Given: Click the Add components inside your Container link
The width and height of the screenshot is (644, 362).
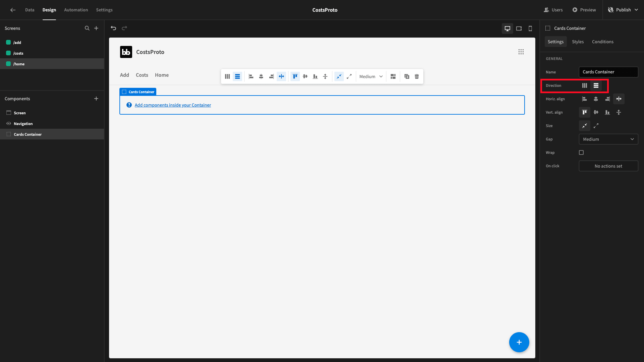Looking at the screenshot, I should click(x=173, y=105).
